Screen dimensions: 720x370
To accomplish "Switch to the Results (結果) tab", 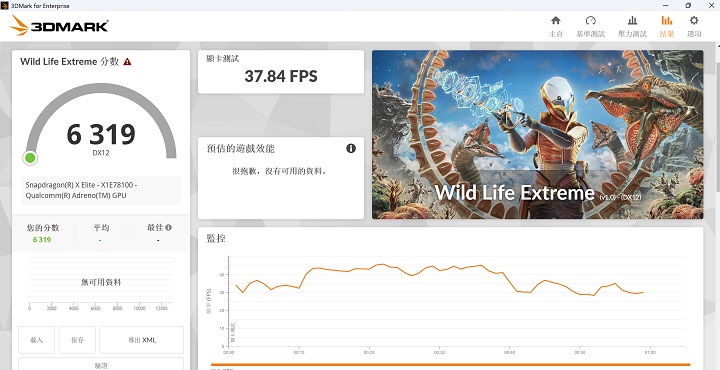I will point(667,26).
